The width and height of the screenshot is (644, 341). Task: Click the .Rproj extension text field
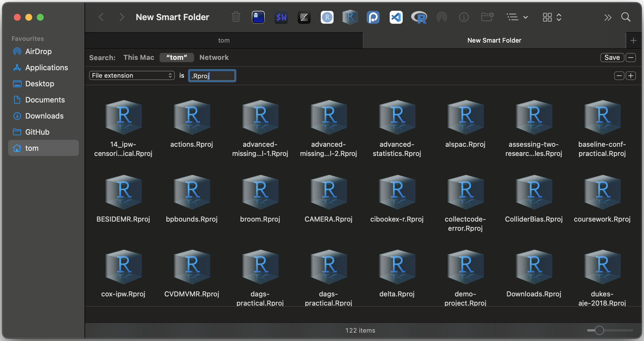(x=212, y=76)
